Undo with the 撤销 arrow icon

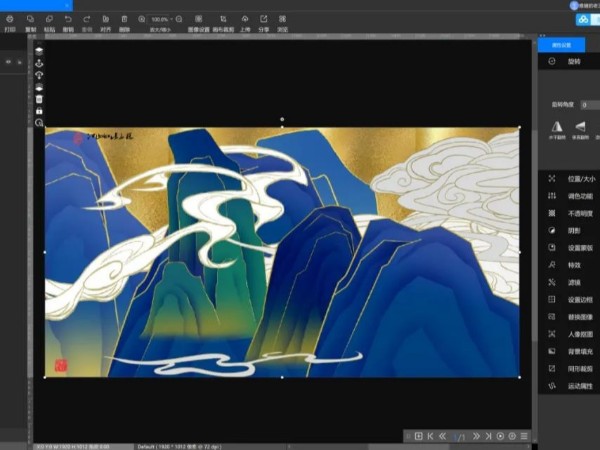point(68,19)
